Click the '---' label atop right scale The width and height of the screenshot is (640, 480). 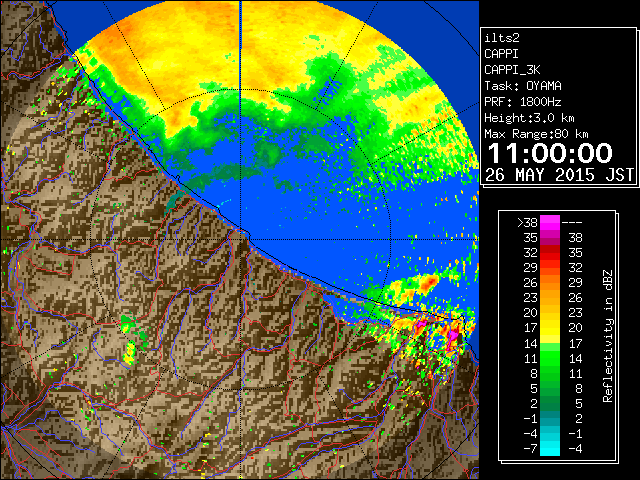572,223
